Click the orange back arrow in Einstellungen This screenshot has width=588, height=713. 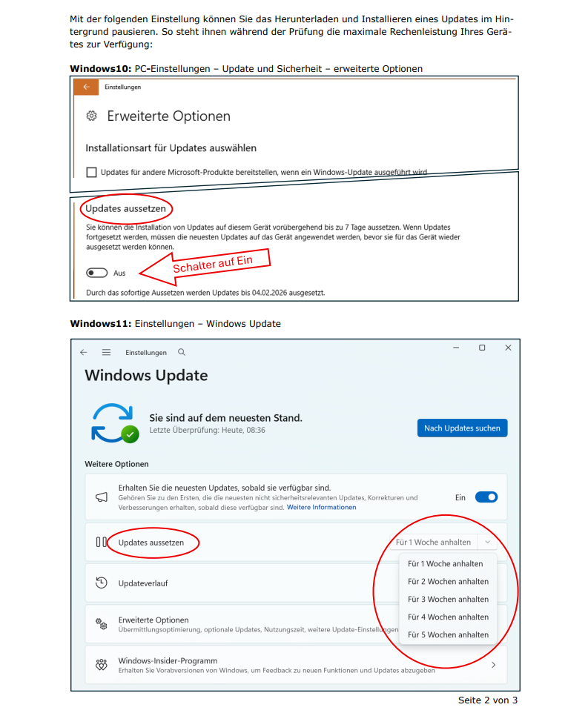[x=86, y=87]
